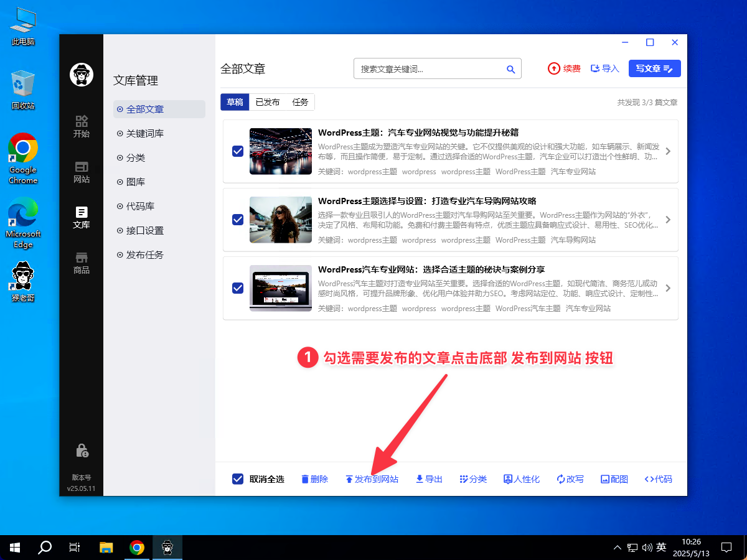Click the lock icon in sidebar
Image resolution: width=747 pixels, height=560 pixels.
[82, 450]
